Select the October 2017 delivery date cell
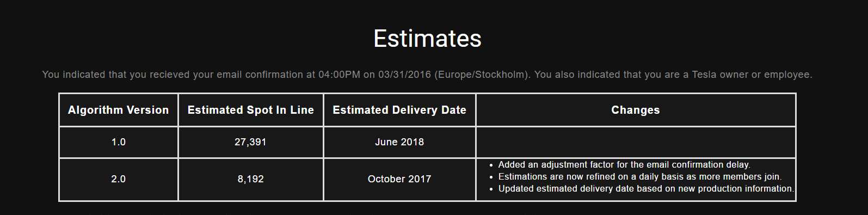 399,179
